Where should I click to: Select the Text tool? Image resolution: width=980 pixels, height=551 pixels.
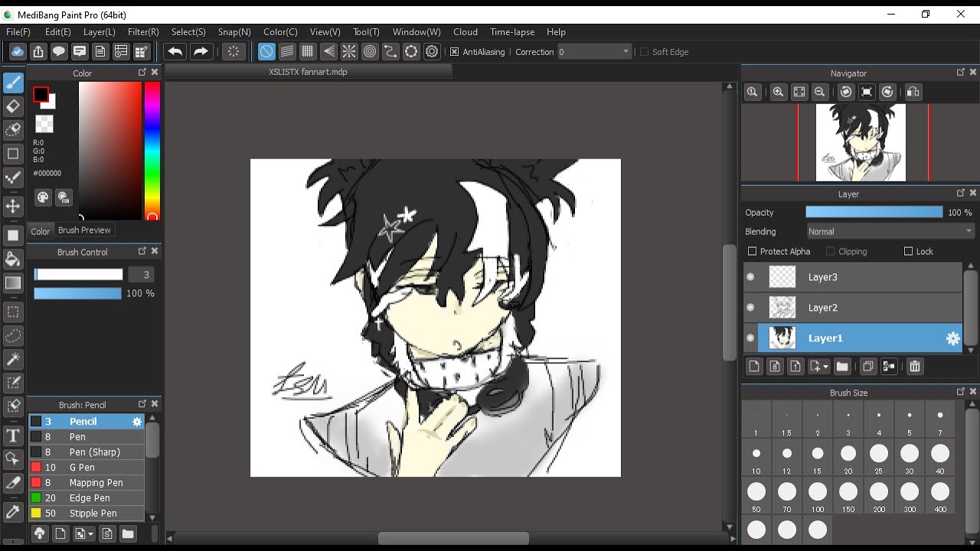pos(13,436)
